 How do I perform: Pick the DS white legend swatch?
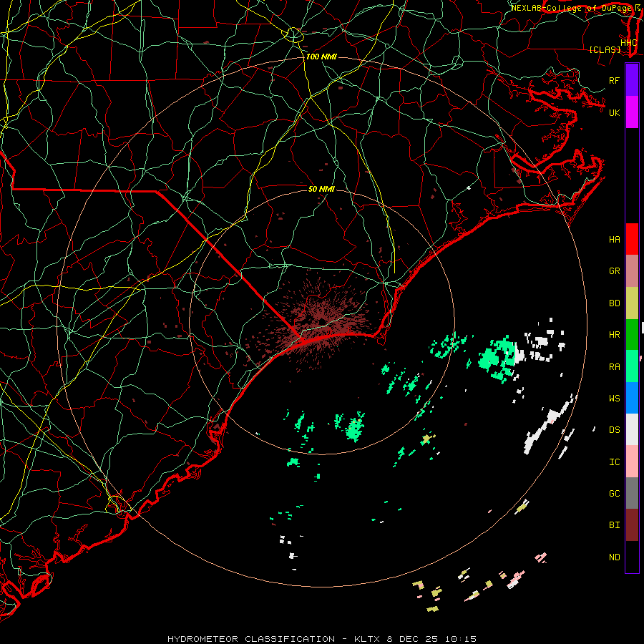coord(632,429)
